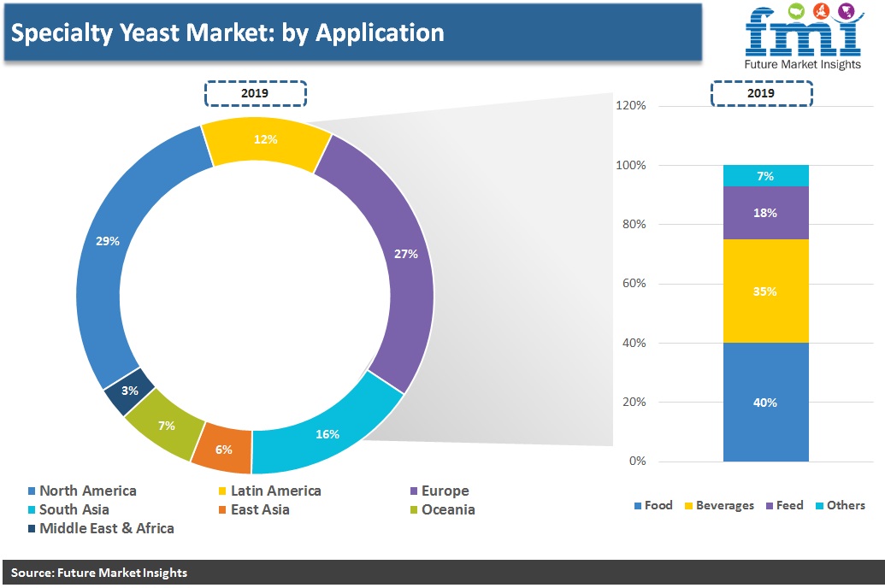Click the 18% Feed bar segment
Image resolution: width=885 pixels, height=588 pixels.
tap(766, 213)
